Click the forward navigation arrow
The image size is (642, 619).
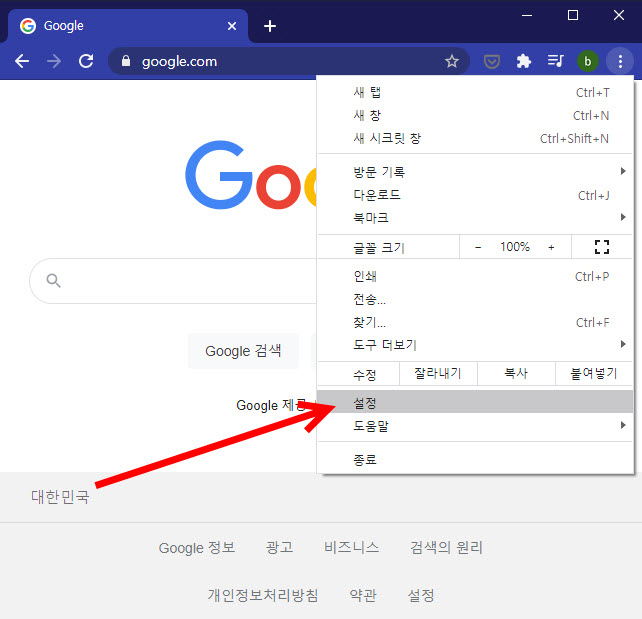pos(54,61)
